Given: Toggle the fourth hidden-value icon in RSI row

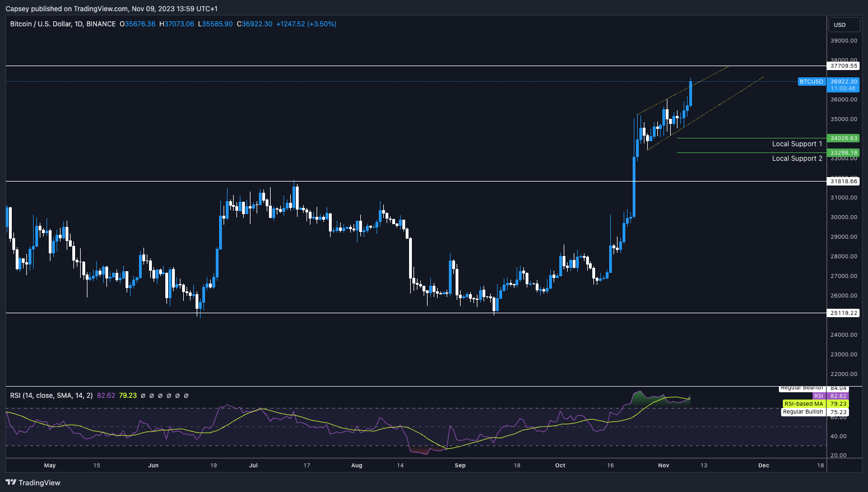Looking at the screenshot, I should (x=169, y=395).
